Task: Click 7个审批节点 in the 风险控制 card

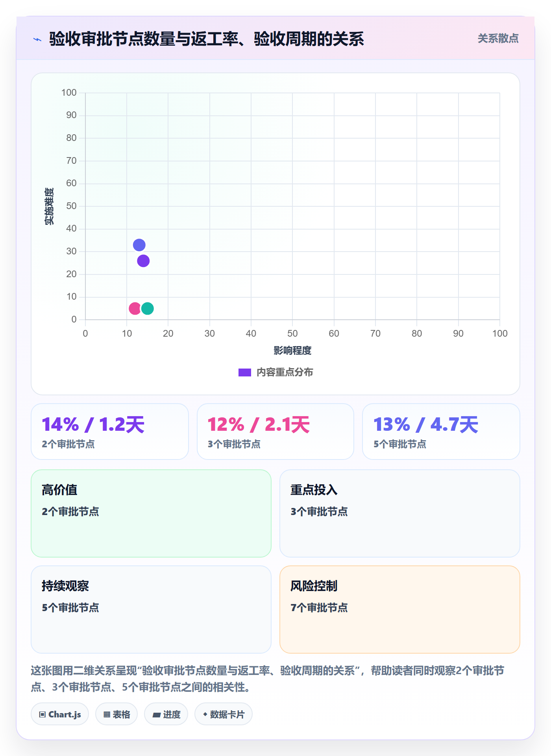Action: click(319, 608)
